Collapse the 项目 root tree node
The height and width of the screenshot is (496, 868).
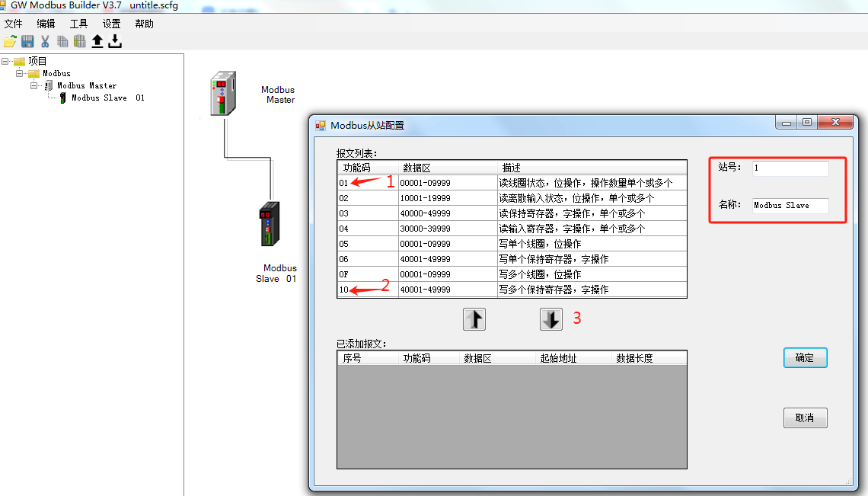click(5, 61)
